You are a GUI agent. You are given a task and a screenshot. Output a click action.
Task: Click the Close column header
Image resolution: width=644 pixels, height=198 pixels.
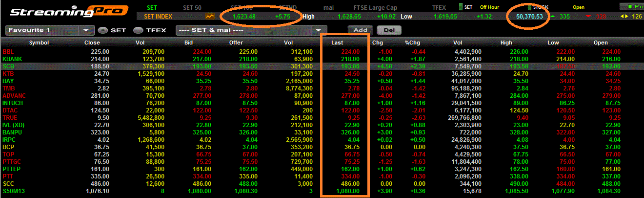point(92,43)
